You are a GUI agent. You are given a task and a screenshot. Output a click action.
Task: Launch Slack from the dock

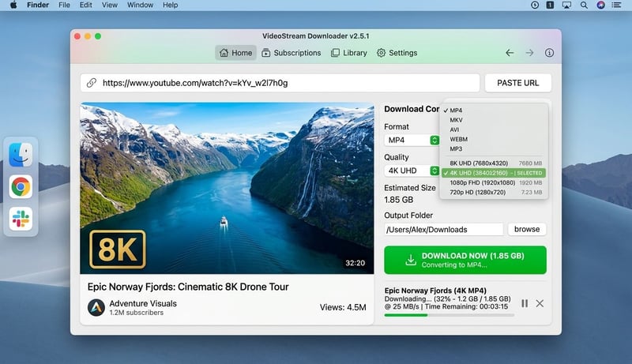click(x=21, y=219)
